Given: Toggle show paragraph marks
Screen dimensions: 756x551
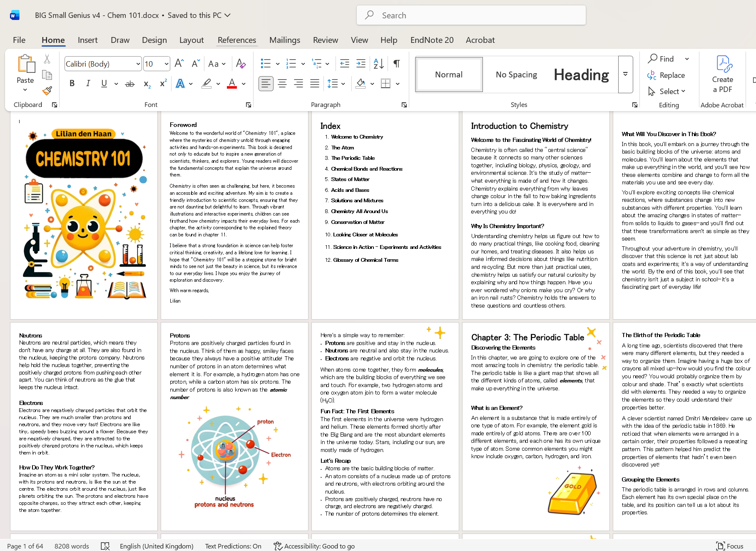Looking at the screenshot, I should (397, 64).
